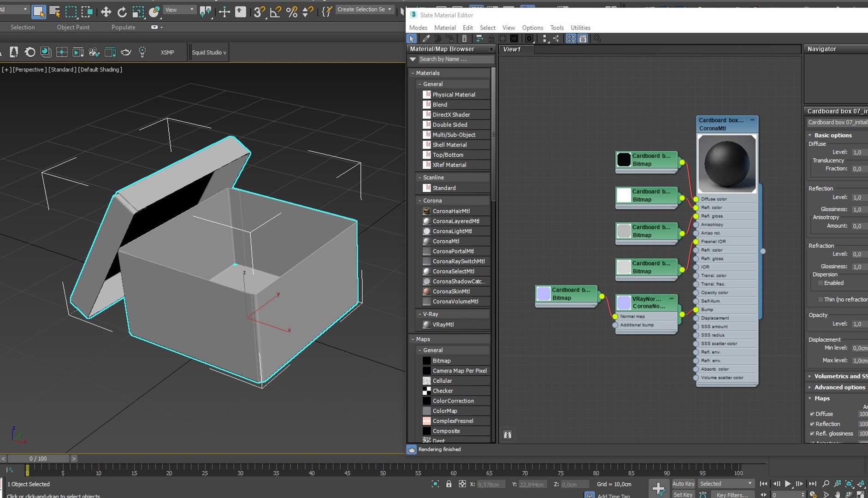
Task: Click the Select by Name tool
Action: pos(54,11)
